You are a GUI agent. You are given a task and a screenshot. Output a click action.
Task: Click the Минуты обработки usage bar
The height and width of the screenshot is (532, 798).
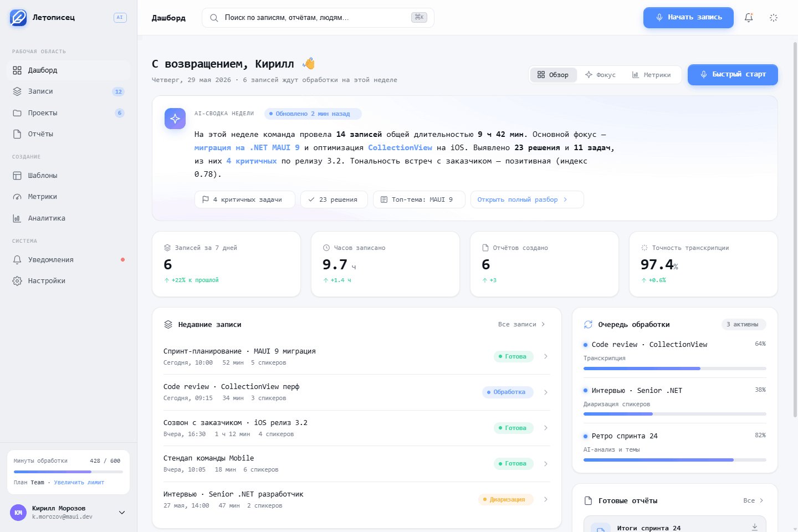[68, 472]
